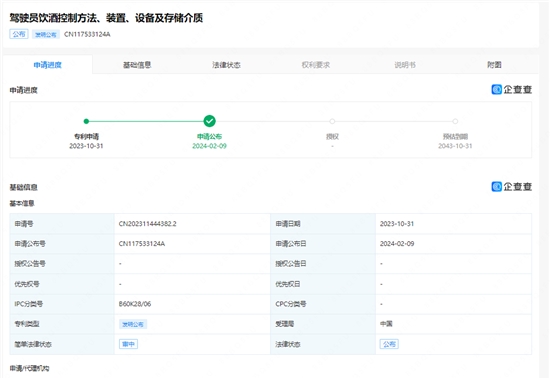Click the 申请公布日 value 2024-02-09 in the table
550x378 pixels.
397,244
